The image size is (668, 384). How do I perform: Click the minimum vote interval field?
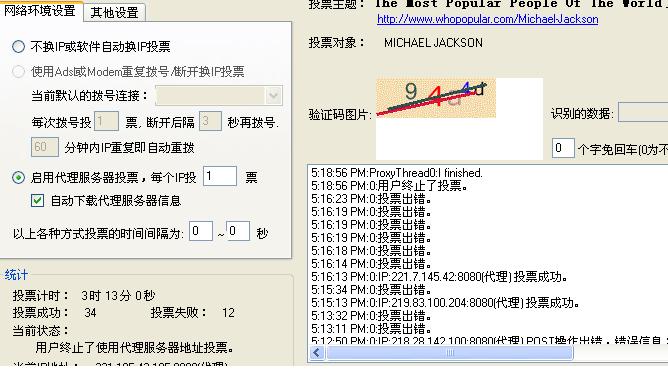(201, 231)
